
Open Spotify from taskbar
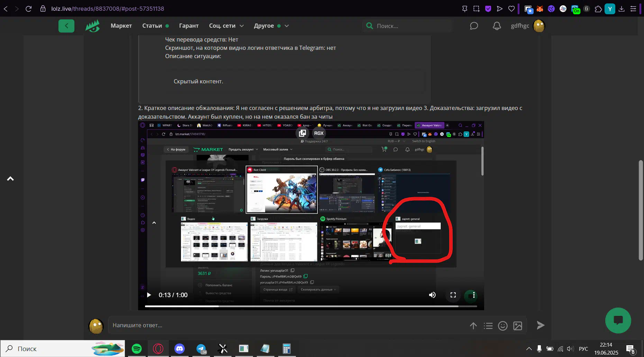point(137,349)
